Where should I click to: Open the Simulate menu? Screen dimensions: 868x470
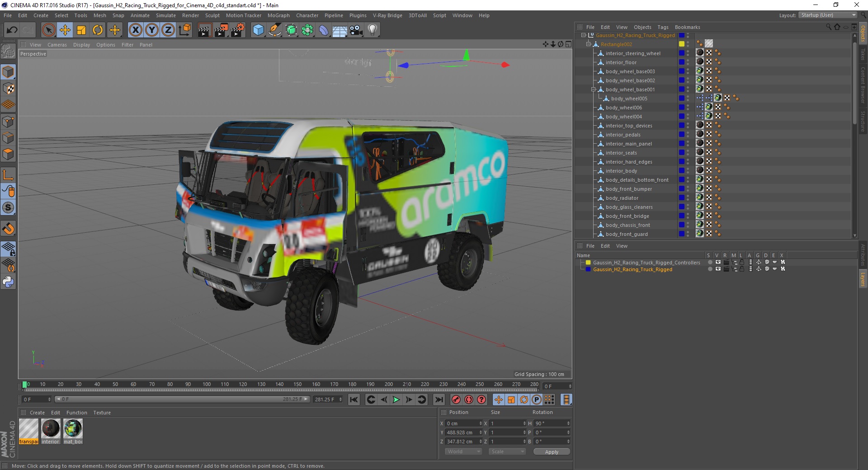click(166, 15)
